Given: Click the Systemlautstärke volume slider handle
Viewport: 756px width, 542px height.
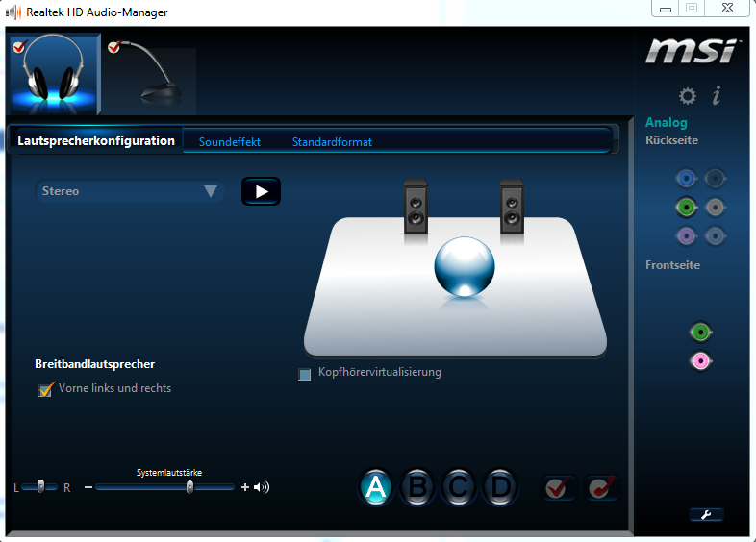Looking at the screenshot, I should [x=190, y=487].
